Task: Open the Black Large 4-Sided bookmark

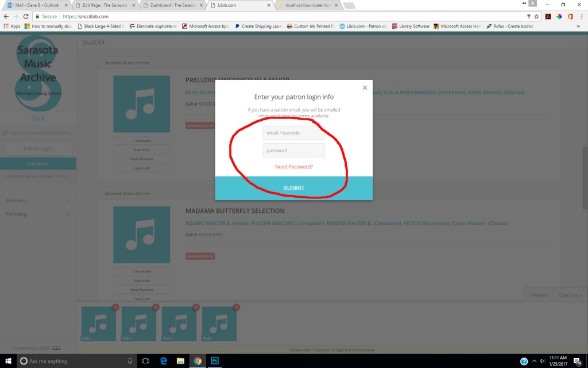Action: (100, 26)
